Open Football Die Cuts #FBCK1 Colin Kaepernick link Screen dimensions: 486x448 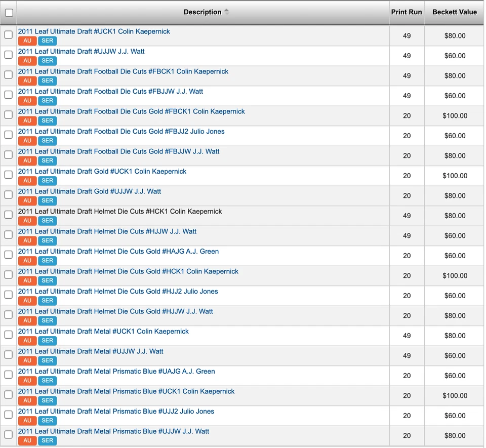123,71
